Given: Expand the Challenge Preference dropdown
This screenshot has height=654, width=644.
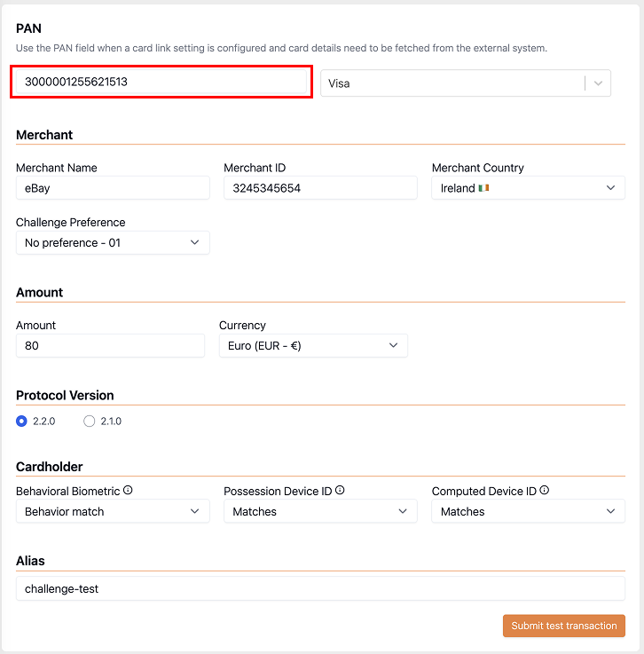Looking at the screenshot, I should [113, 243].
